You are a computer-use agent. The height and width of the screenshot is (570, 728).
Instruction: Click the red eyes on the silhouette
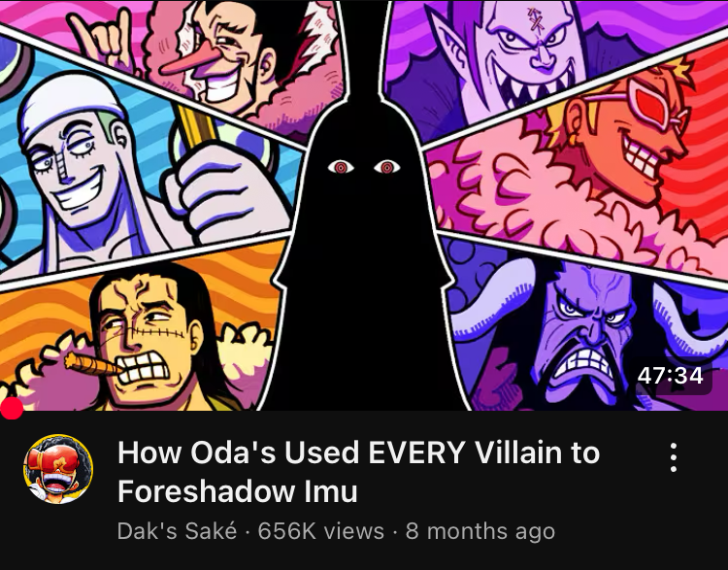(364, 167)
